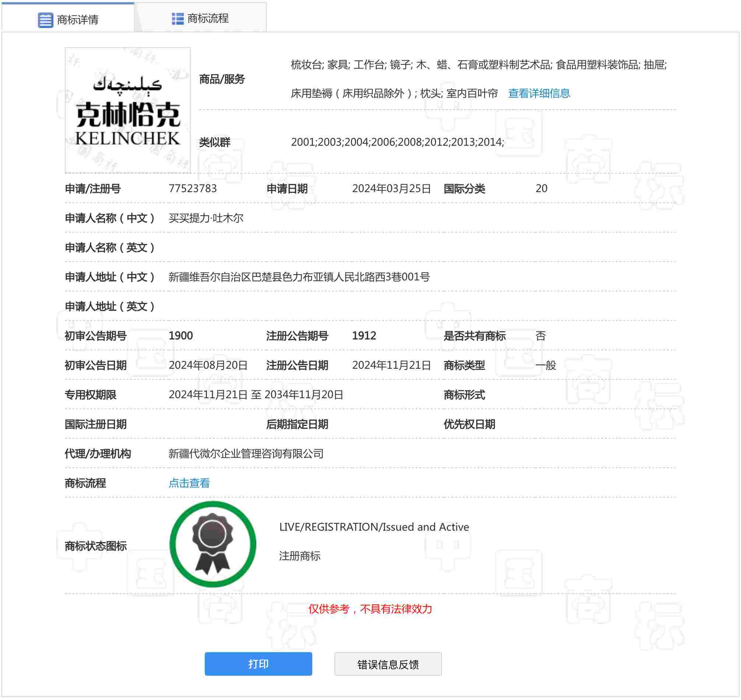741x700 pixels.
Task: Open the 查看详细信息 link
Action: pyautogui.click(x=540, y=93)
